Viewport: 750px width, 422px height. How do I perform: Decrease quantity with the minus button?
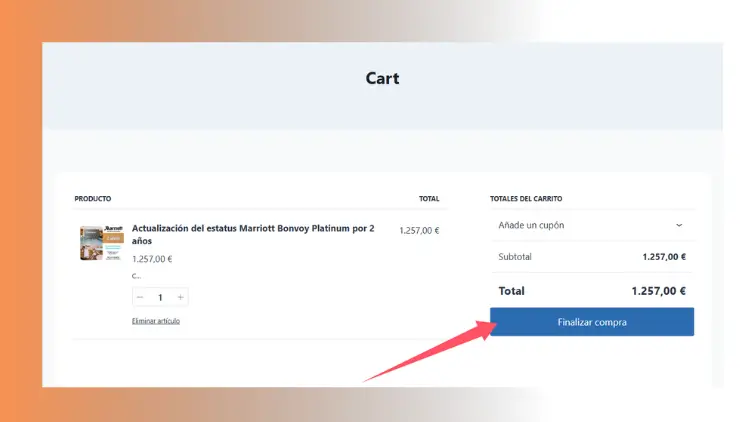coord(140,297)
